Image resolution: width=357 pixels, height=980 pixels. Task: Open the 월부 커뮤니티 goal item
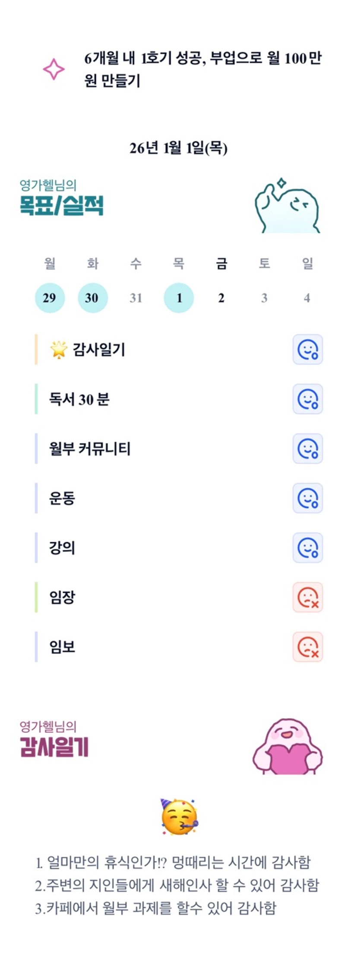[89, 449]
